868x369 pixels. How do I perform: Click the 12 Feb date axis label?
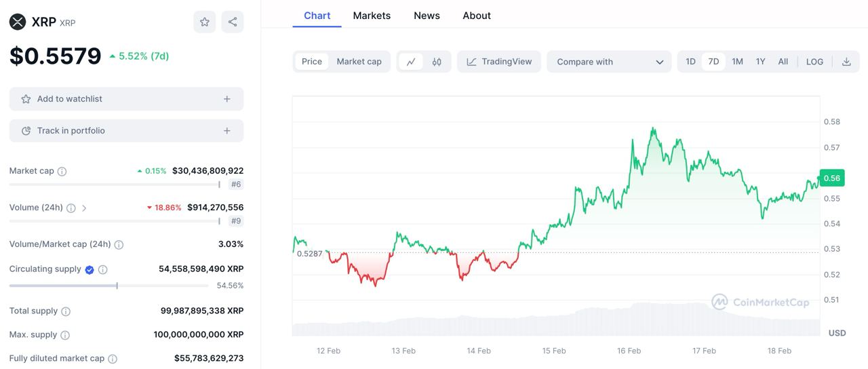pyautogui.click(x=328, y=351)
